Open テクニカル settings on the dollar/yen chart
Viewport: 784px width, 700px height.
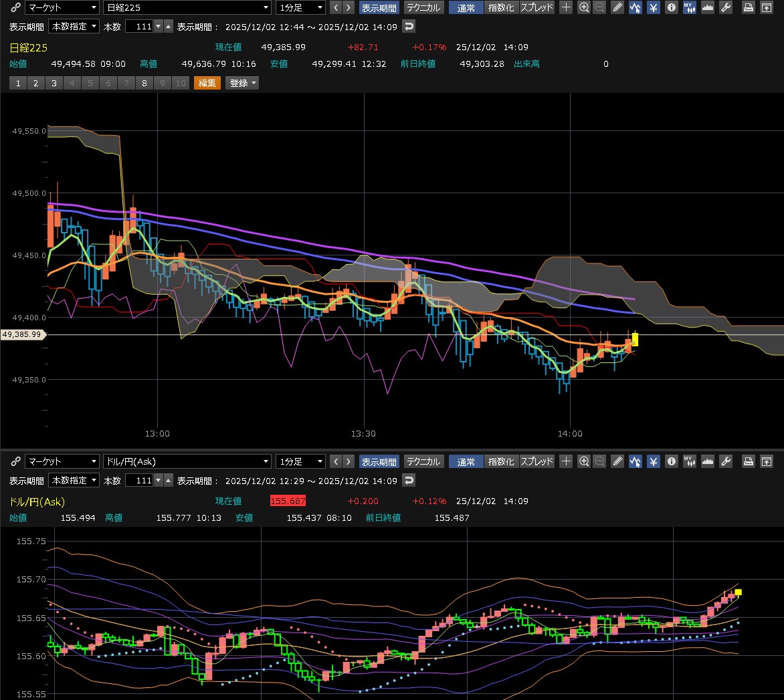[x=423, y=461]
